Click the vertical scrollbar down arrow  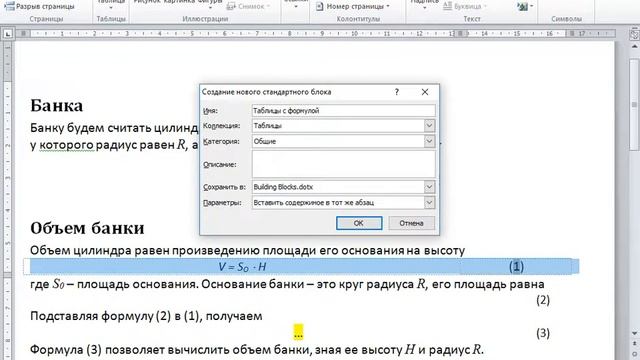[x=634, y=333]
